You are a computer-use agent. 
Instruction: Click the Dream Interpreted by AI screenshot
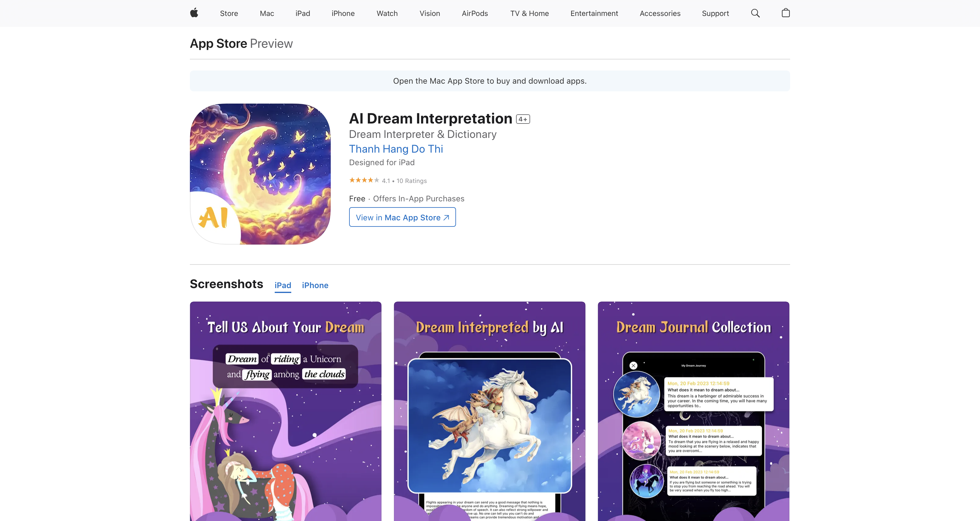(489, 411)
